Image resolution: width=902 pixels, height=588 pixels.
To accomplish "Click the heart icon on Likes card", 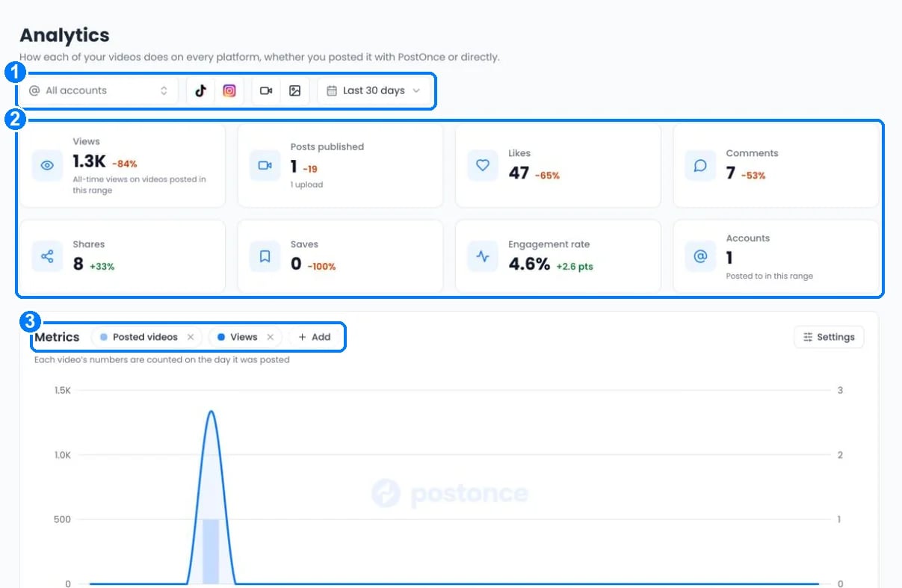I will point(483,166).
